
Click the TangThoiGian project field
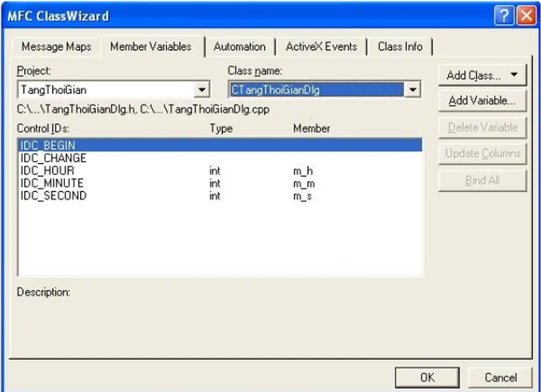[105, 90]
